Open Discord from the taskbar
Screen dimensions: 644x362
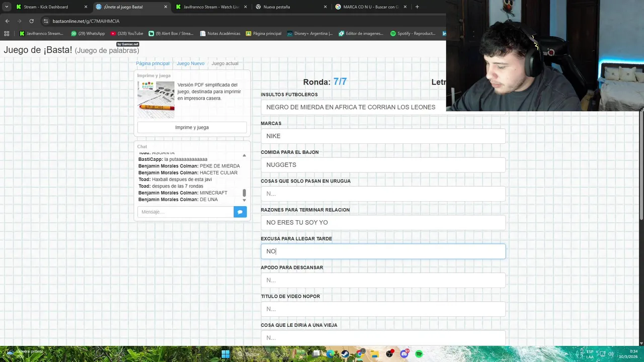pos(404,354)
